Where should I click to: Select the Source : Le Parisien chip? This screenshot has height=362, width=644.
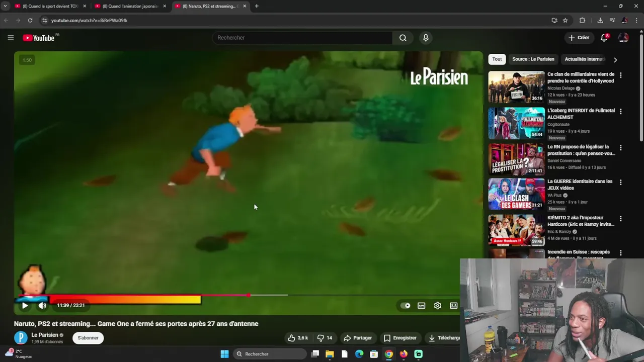tap(533, 59)
